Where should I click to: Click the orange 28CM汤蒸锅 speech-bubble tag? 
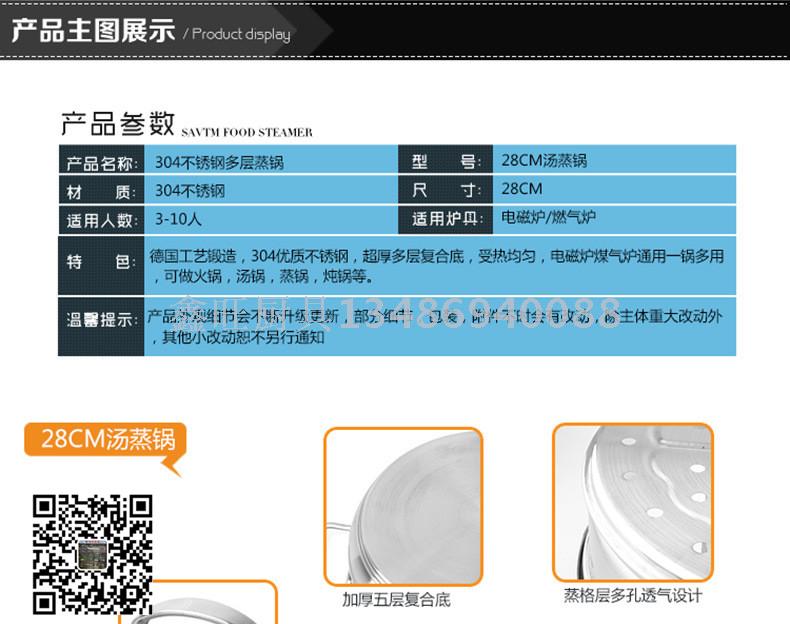click(107, 440)
